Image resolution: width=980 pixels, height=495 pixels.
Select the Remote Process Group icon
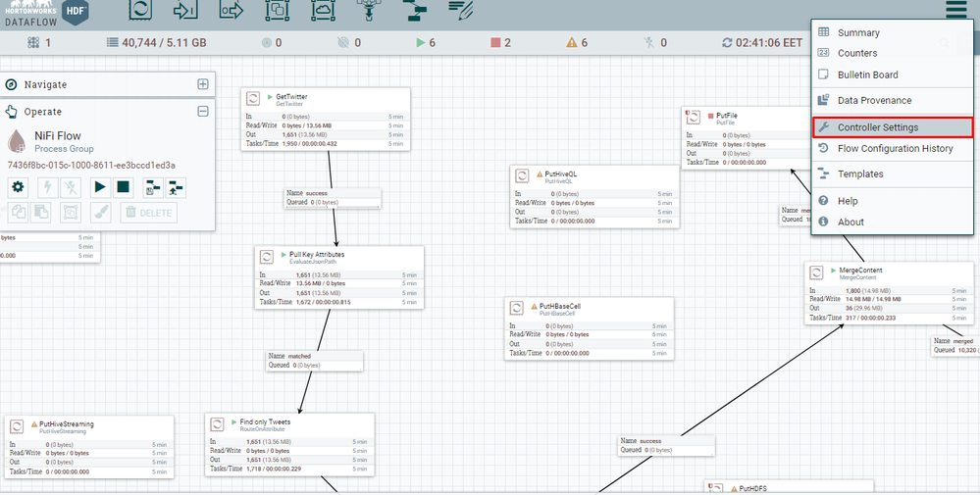[x=323, y=11]
